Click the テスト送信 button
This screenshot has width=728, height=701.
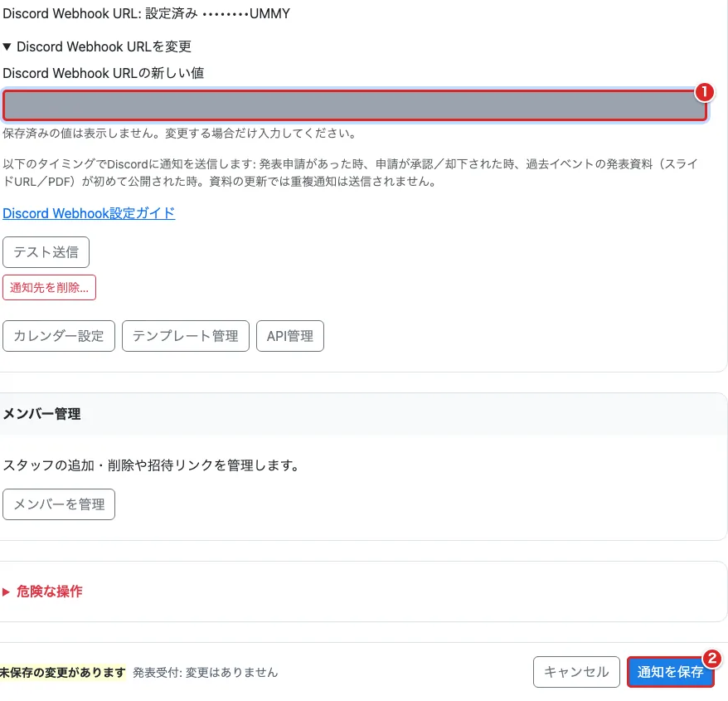click(46, 252)
